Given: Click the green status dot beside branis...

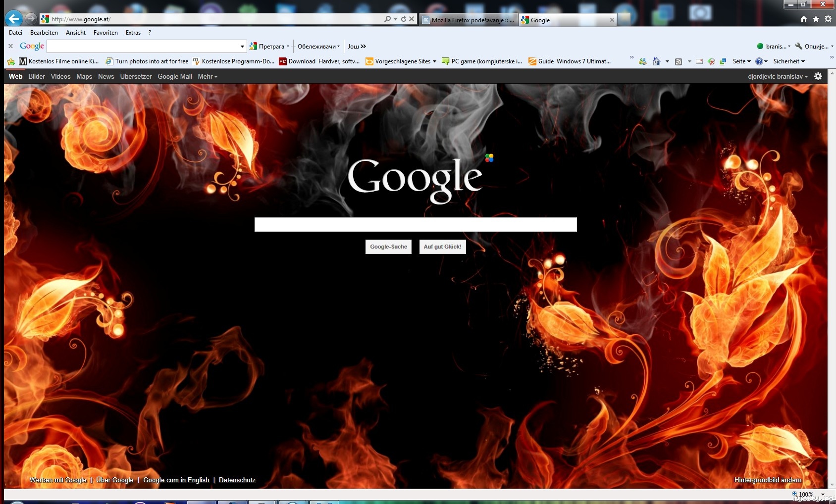Looking at the screenshot, I should pyautogui.click(x=760, y=46).
